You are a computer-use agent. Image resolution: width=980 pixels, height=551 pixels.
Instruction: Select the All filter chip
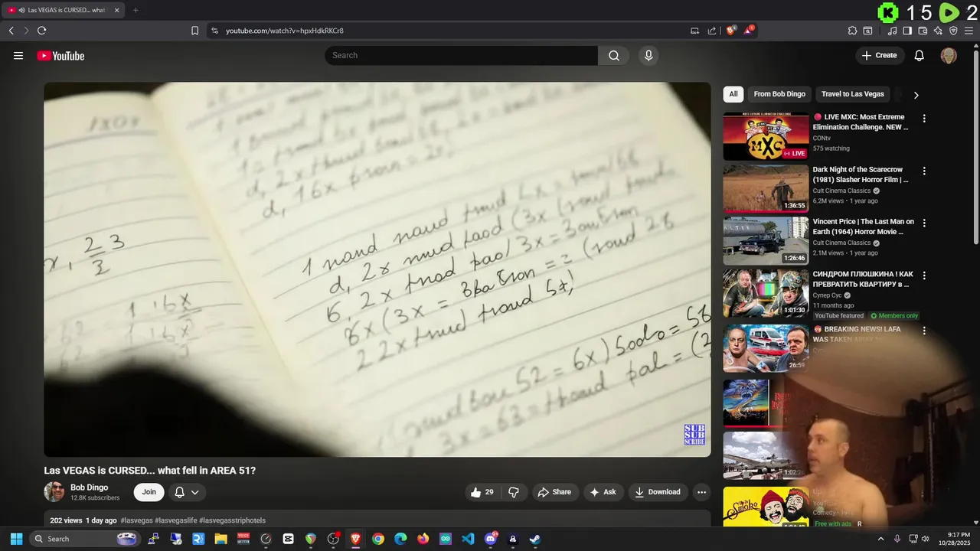tap(733, 94)
